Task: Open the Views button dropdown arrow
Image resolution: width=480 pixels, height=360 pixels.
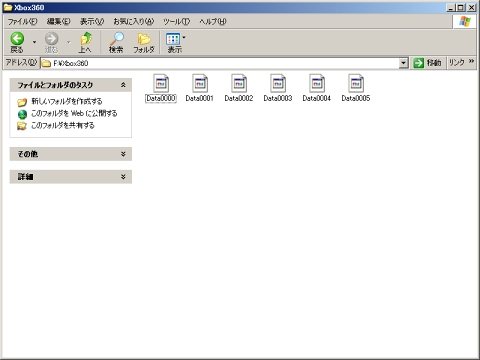Action: point(184,37)
